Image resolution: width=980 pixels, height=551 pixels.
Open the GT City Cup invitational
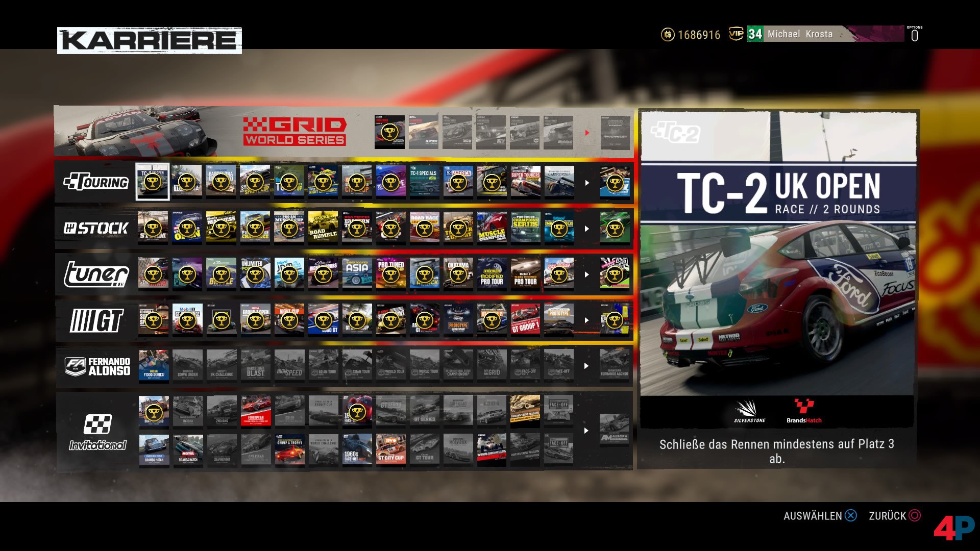point(391,449)
